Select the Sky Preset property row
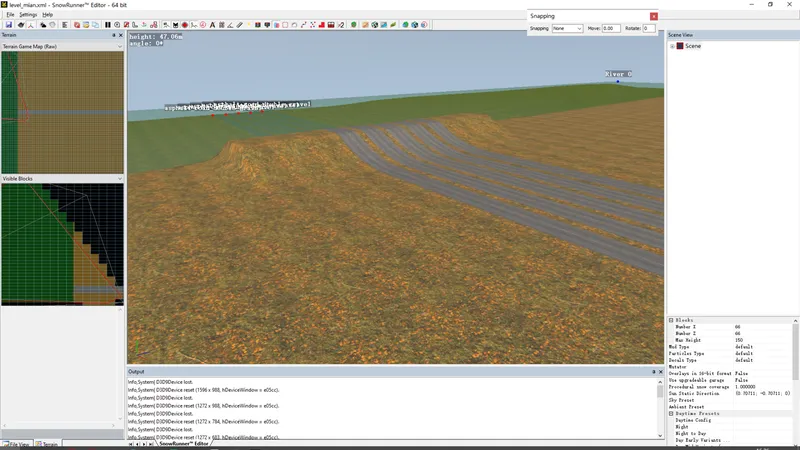This screenshot has height=450, width=800. pyautogui.click(x=731, y=400)
